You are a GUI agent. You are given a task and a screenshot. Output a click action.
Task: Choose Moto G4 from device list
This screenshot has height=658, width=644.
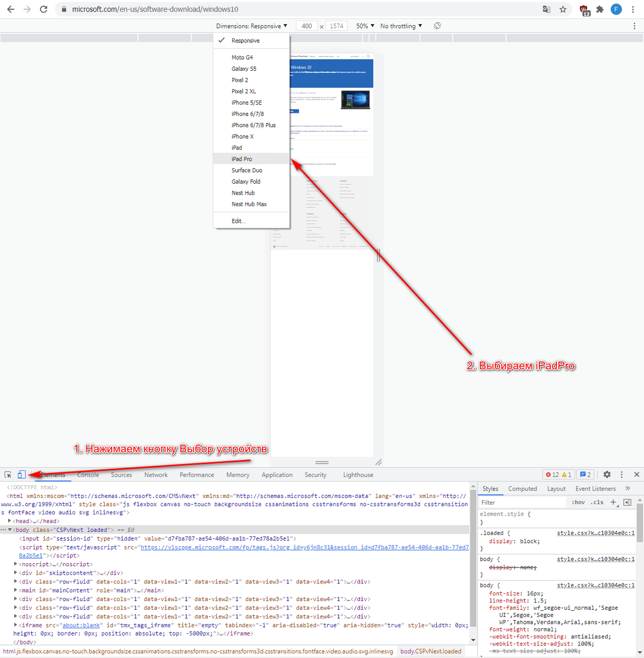pyautogui.click(x=251, y=58)
